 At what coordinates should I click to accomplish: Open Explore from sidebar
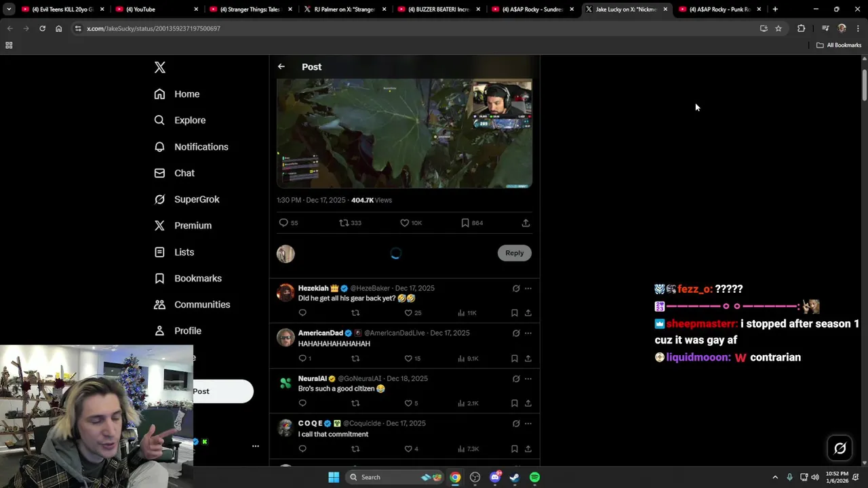click(x=180, y=120)
